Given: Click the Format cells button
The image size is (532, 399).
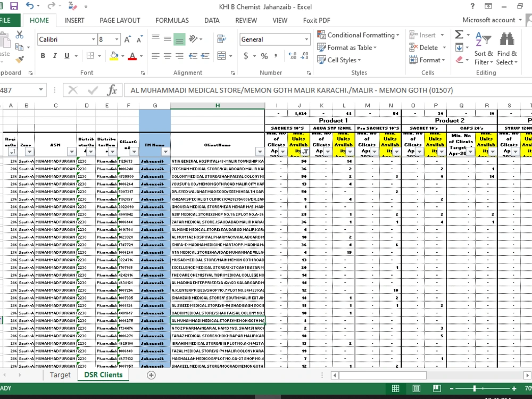Looking at the screenshot, I should point(427,60).
